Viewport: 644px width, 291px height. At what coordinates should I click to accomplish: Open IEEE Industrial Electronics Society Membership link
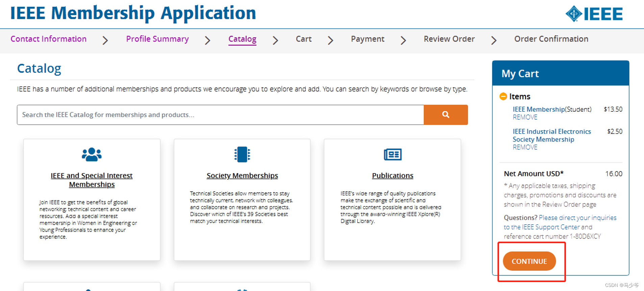click(552, 135)
